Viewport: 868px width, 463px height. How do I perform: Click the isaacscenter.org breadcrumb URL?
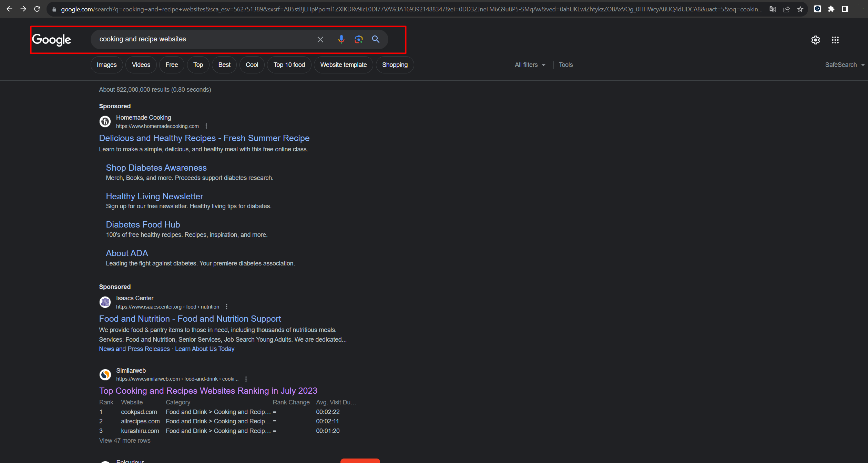pyautogui.click(x=167, y=307)
